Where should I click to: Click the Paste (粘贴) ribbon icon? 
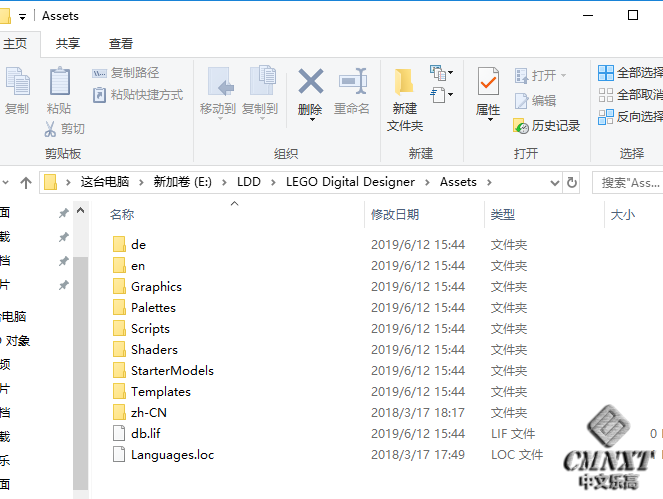click(59, 88)
